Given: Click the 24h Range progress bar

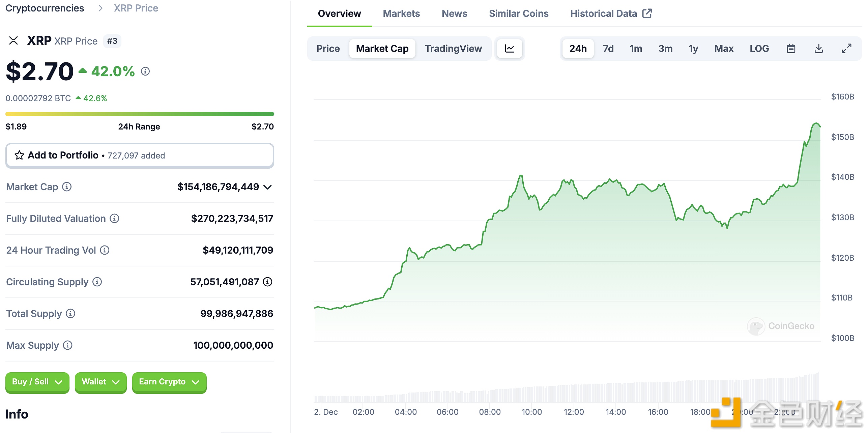Looking at the screenshot, I should click(x=140, y=114).
